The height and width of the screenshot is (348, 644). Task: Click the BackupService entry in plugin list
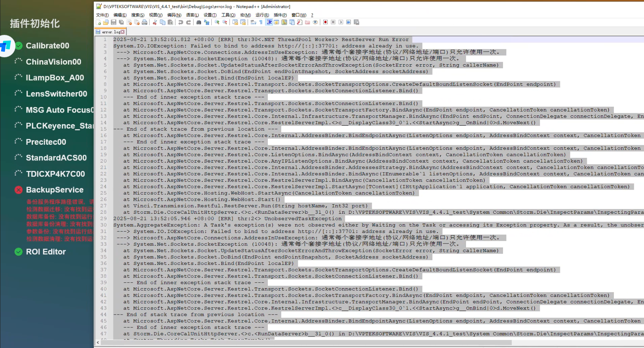[54, 190]
